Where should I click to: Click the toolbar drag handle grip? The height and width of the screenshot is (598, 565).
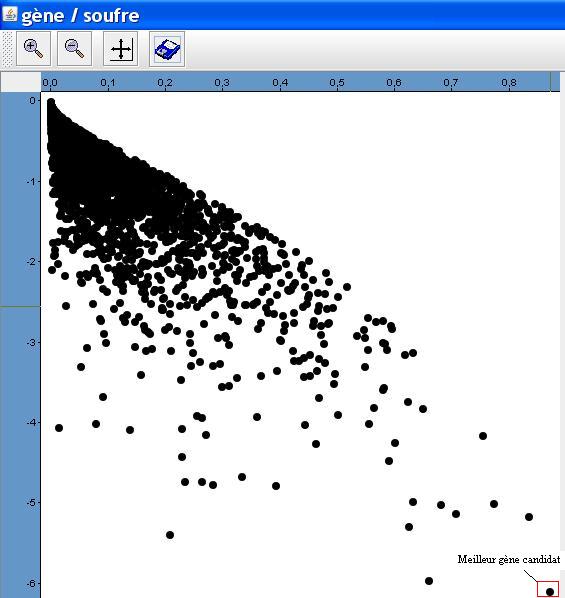7,49
